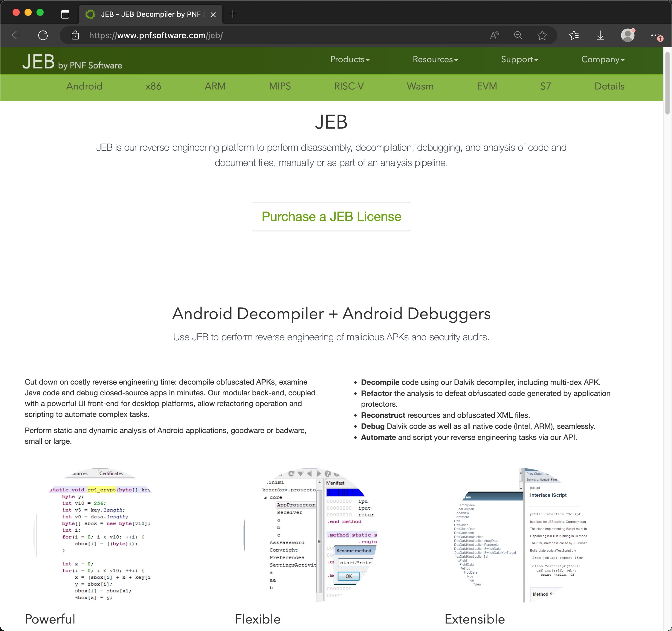This screenshot has height=631, width=672.
Task: Click the Powerful heading
Action: pyautogui.click(x=50, y=619)
